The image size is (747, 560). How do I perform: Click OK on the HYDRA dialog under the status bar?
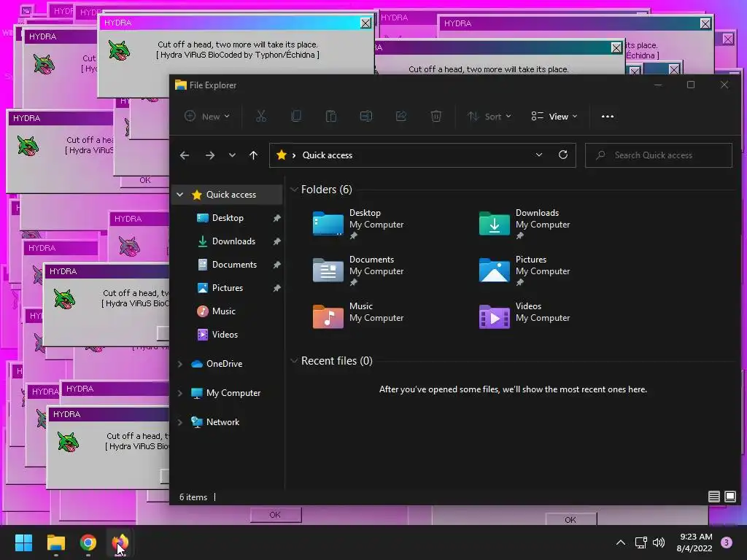pos(275,515)
